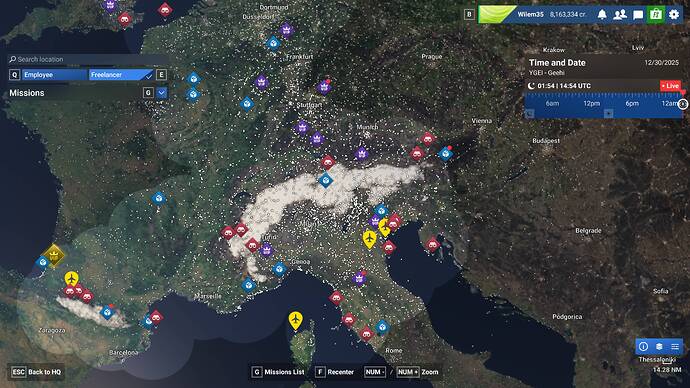
Task: Select blue cargo marker near Genoa
Action: (x=279, y=269)
